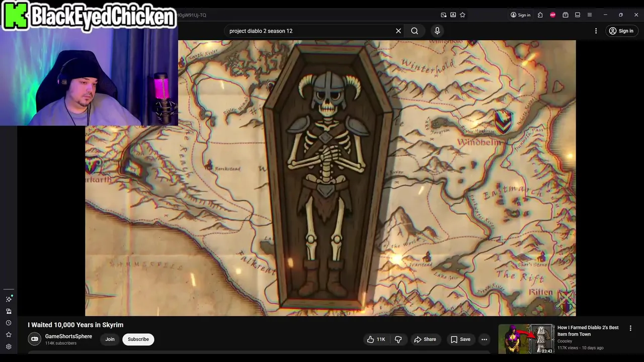Open options menu for recommended video

tap(630, 328)
